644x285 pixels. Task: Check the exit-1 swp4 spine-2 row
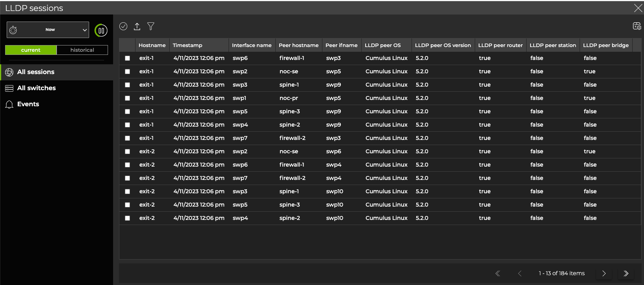(x=127, y=125)
